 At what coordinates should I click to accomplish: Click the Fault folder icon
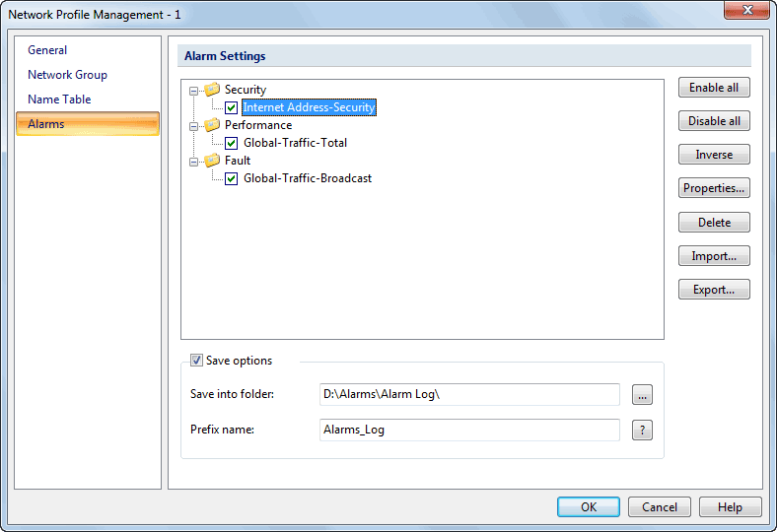[x=212, y=161]
